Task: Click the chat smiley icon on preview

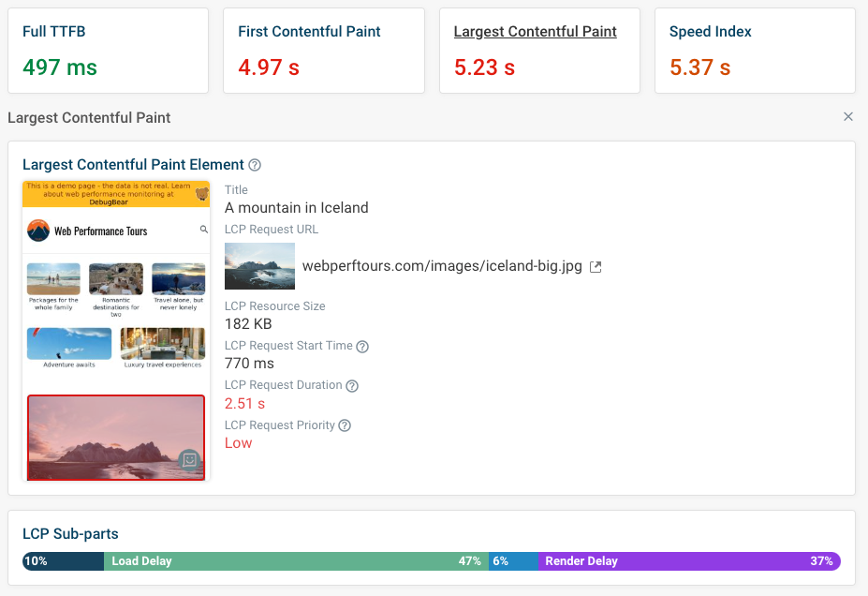Action: (189, 460)
